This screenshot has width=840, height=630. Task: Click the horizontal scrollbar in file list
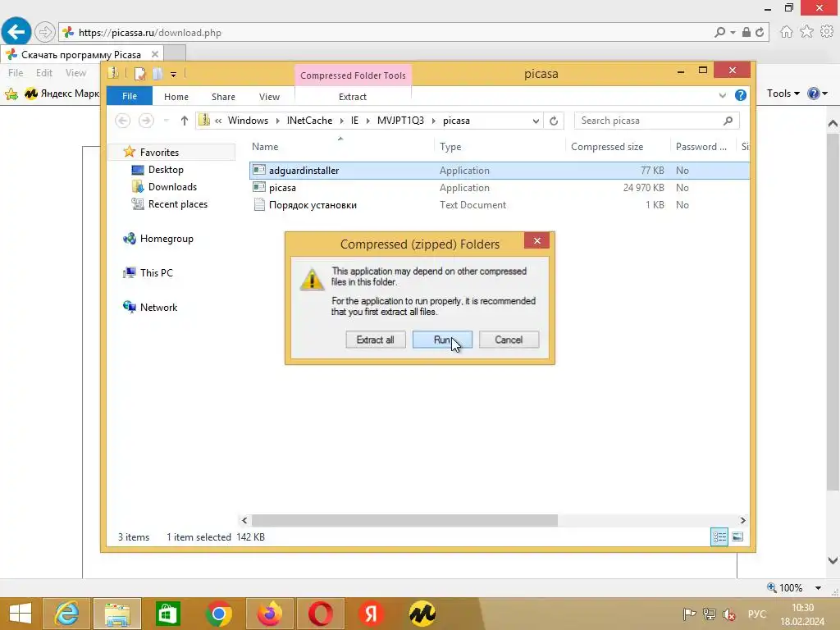tap(404, 520)
